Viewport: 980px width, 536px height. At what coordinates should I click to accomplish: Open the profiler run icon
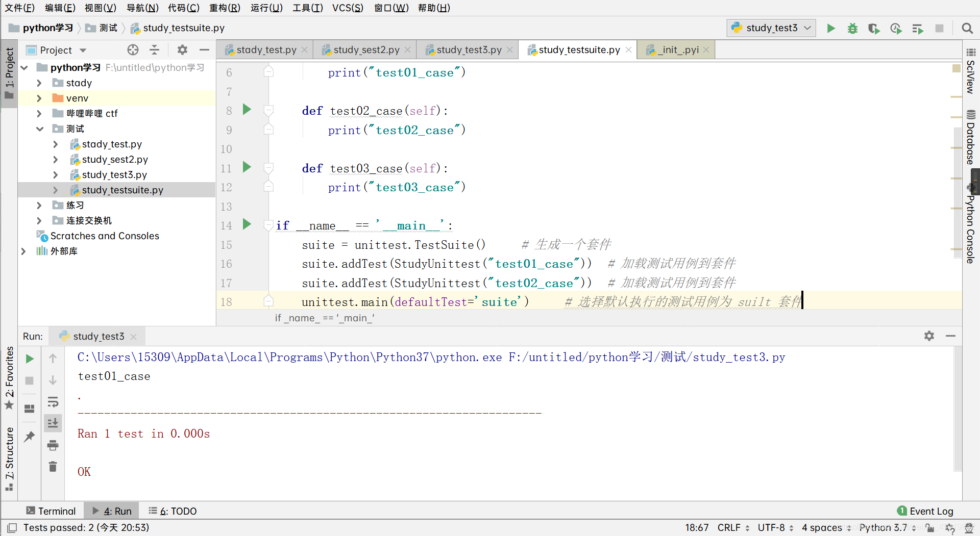point(896,28)
